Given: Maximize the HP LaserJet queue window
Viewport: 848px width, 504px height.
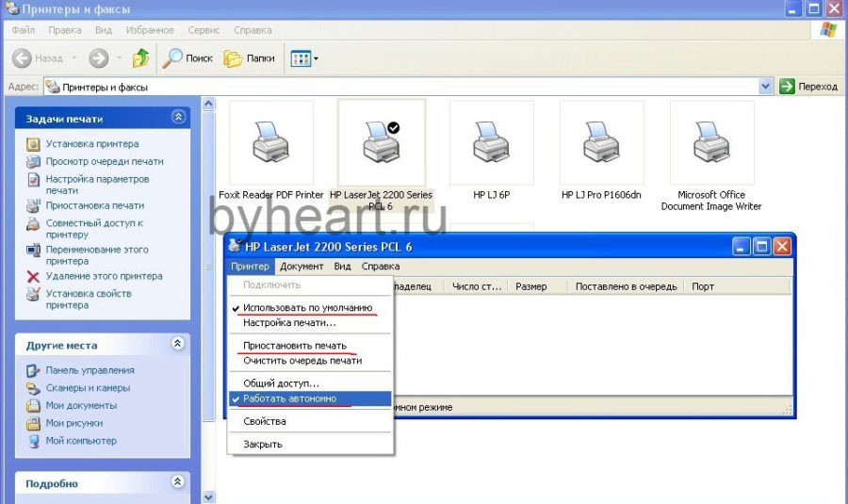Looking at the screenshot, I should [761, 247].
